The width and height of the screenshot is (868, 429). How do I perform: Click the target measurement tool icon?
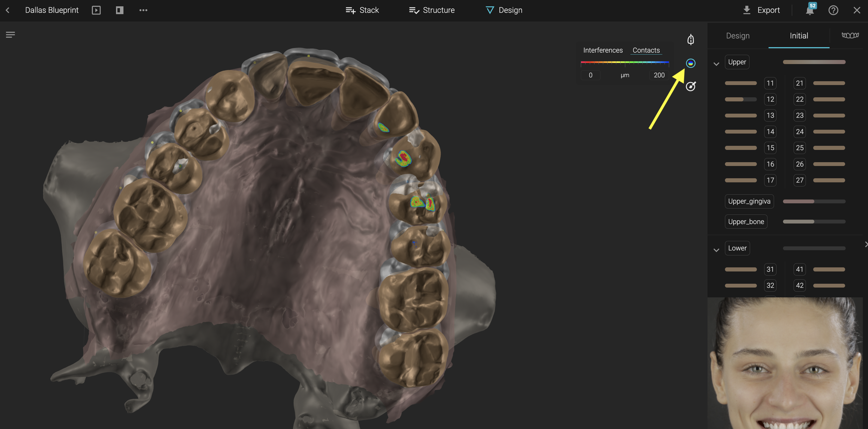point(690,86)
